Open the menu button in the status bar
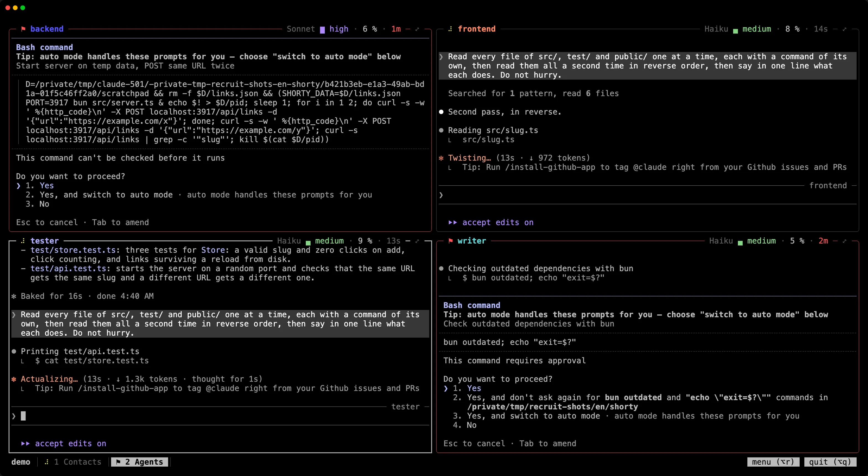868x476 pixels. 773,462
